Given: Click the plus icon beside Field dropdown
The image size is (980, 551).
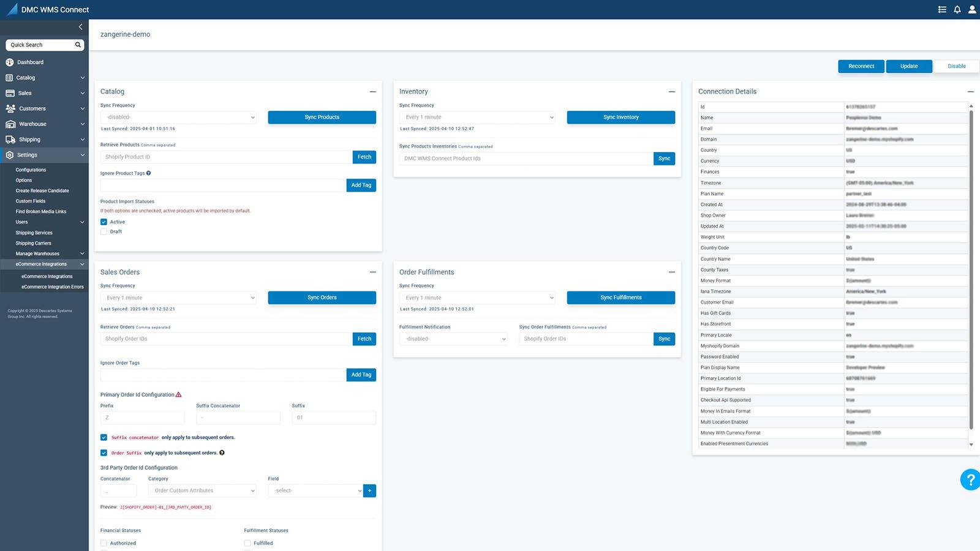Looking at the screenshot, I should pos(369,490).
